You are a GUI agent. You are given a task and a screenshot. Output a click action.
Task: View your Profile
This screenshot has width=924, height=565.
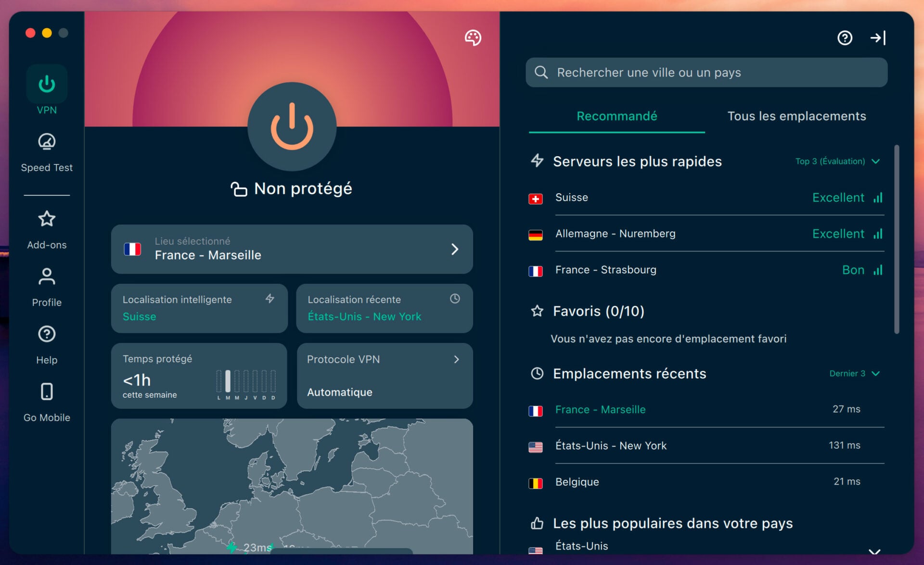point(46,286)
